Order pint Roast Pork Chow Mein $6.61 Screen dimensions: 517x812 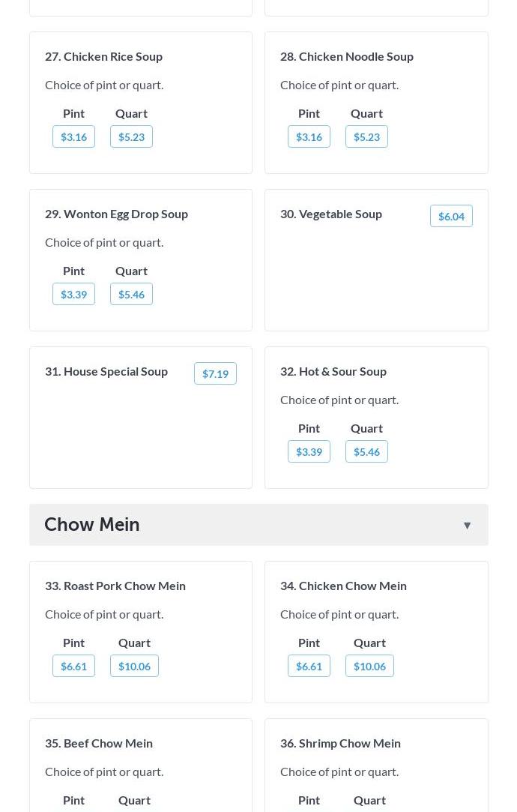[x=73, y=666]
